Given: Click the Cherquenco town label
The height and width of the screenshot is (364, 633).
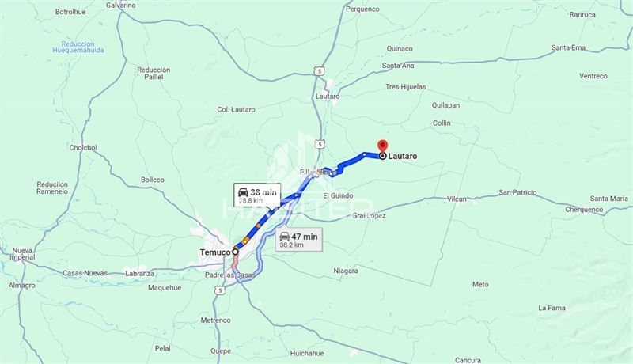Looking at the screenshot, I should click(584, 210).
